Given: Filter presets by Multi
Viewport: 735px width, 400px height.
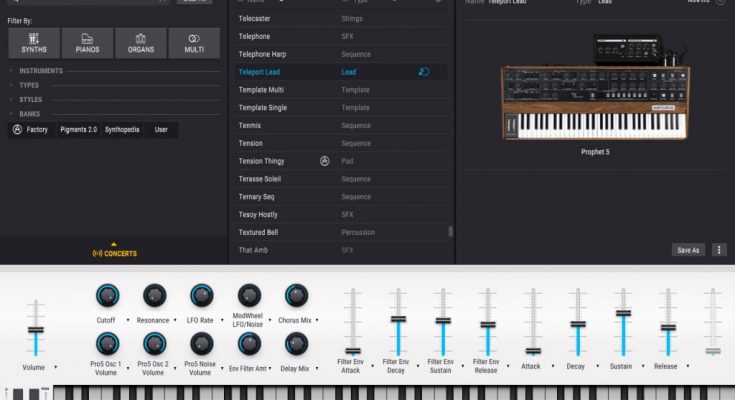Looking at the screenshot, I should [x=194, y=42].
